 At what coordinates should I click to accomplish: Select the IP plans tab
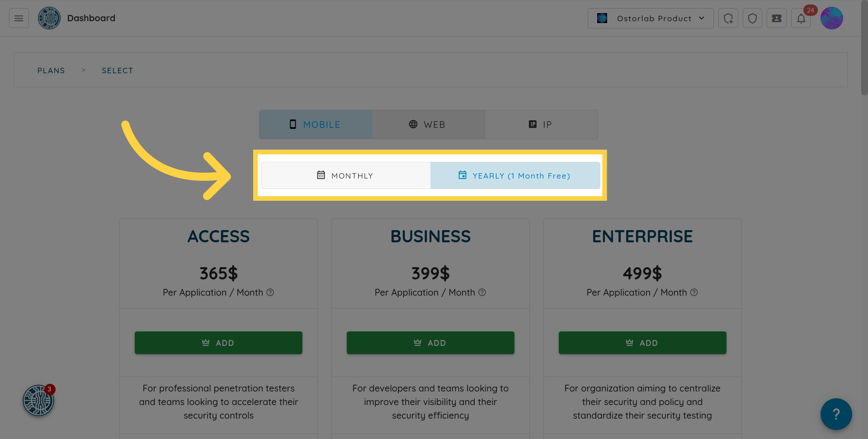(541, 124)
